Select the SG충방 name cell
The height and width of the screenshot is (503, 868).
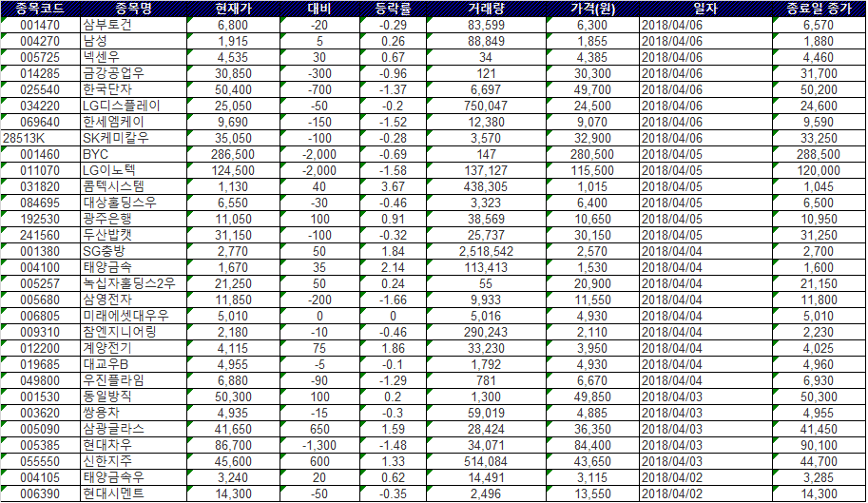coord(133,251)
